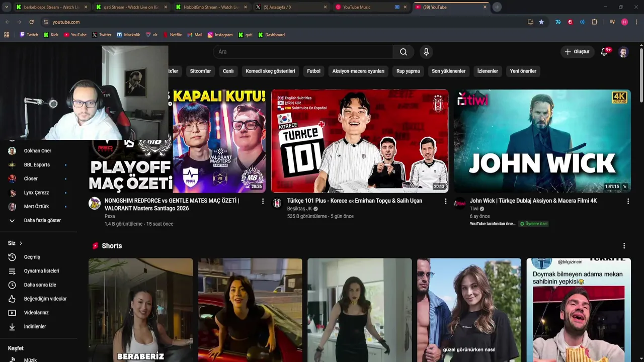This screenshot has height=362, width=644.
Task: Open the Chrome profile H avatar
Action: [x=624, y=22]
